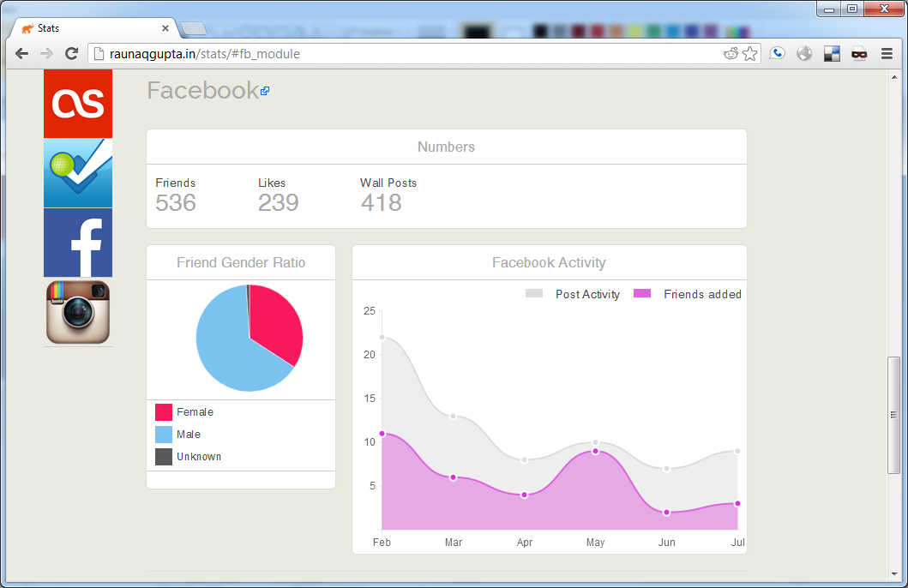
Task: Open the Foursquare stats module icon
Action: pyautogui.click(x=78, y=172)
